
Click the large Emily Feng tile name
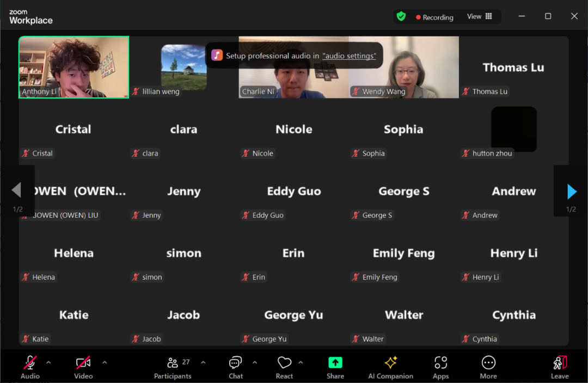pyautogui.click(x=404, y=253)
